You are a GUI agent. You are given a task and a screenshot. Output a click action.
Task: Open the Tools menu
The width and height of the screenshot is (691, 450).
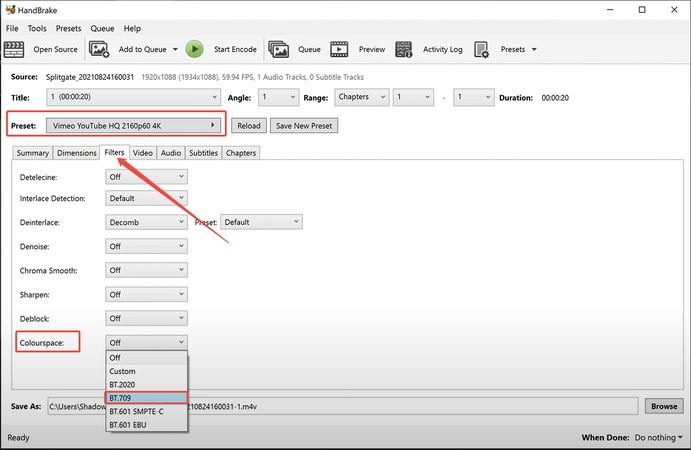37,28
